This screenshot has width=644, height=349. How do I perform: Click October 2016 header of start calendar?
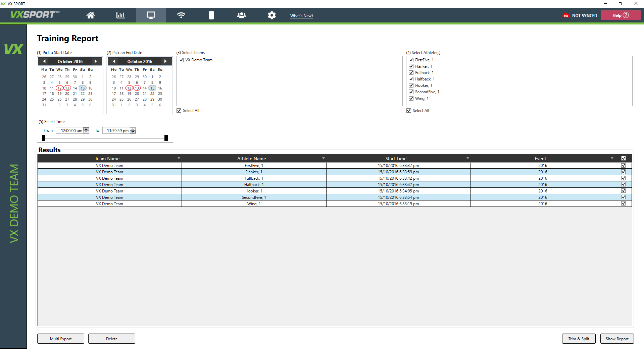point(70,61)
